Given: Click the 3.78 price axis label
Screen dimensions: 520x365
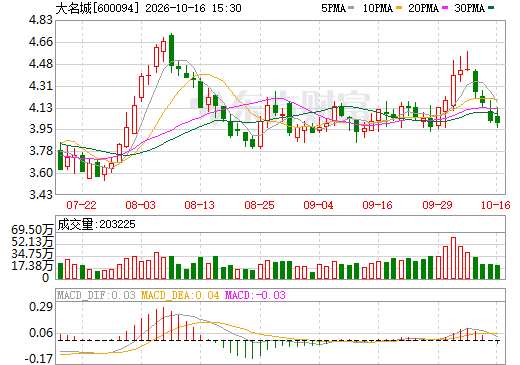Looking at the screenshot, I should pos(41,151).
